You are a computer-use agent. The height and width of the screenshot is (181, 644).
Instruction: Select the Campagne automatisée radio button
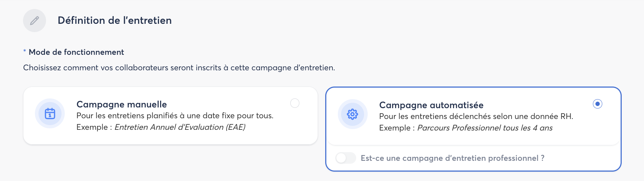coord(598,104)
